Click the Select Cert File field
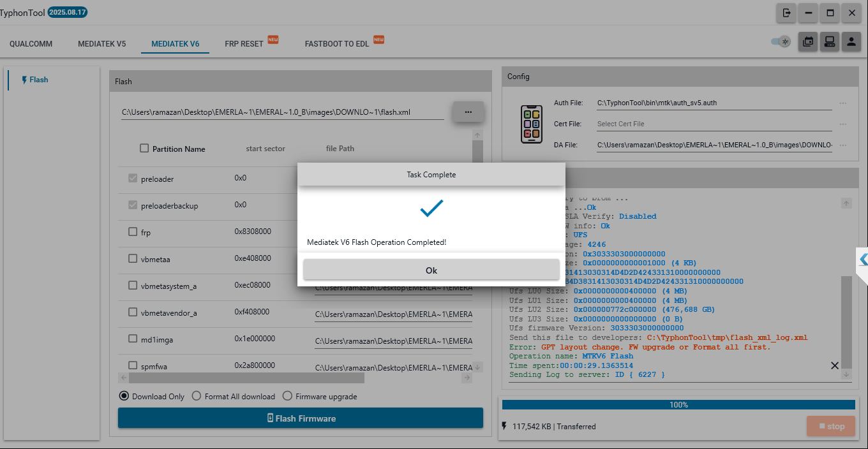This screenshot has width=868, height=449. (x=714, y=124)
